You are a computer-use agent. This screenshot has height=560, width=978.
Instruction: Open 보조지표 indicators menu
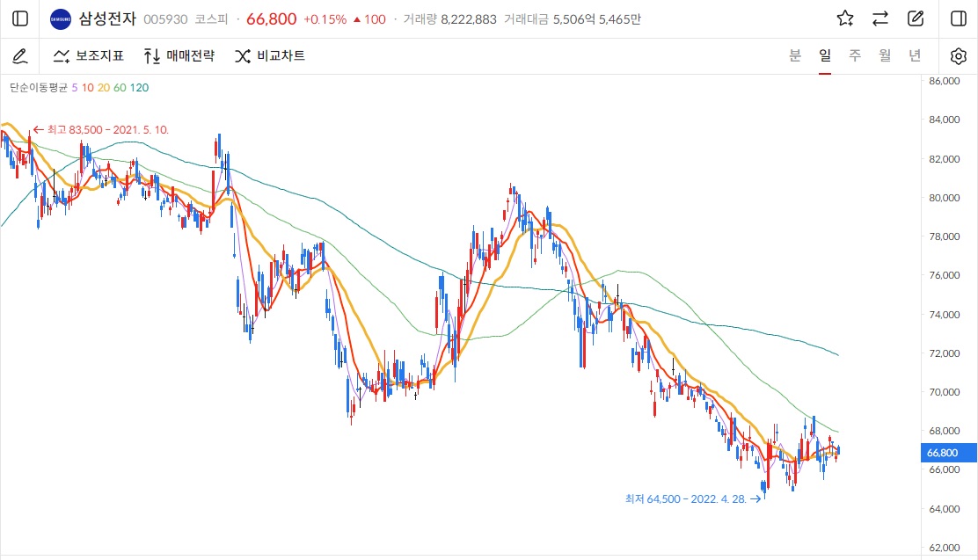coord(89,56)
